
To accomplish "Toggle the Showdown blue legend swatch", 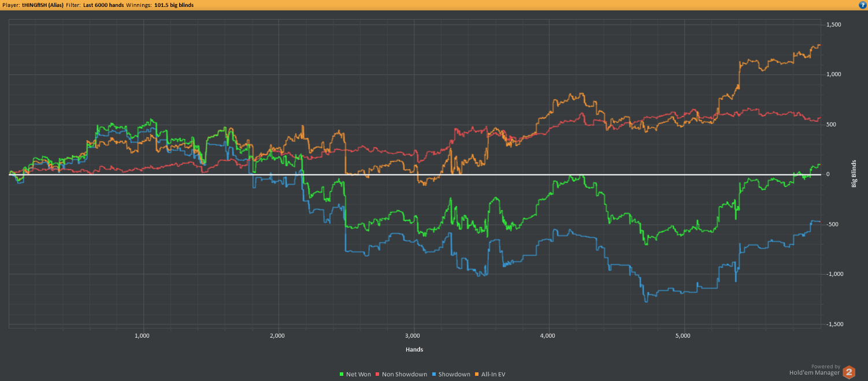I will 434,375.
